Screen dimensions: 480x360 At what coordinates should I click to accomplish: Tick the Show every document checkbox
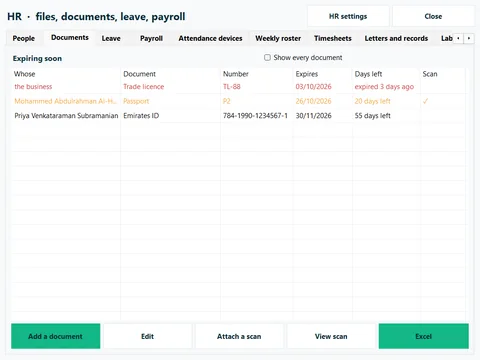click(x=267, y=57)
